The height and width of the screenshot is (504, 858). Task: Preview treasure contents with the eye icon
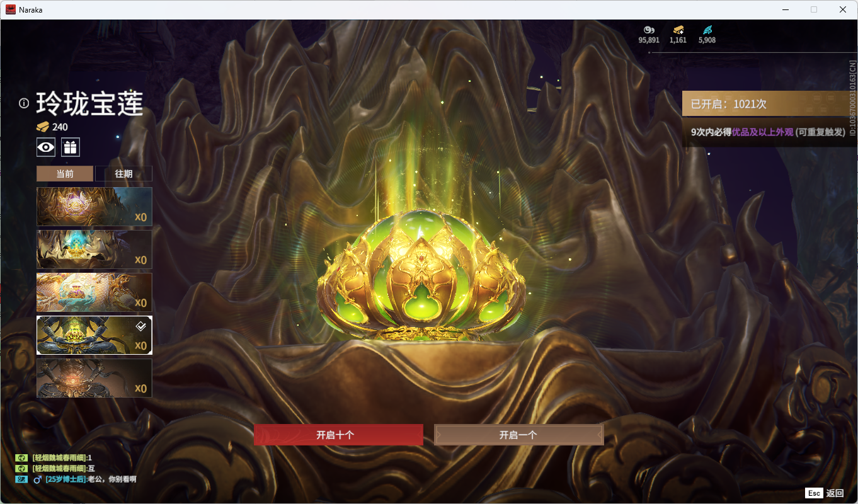46,147
